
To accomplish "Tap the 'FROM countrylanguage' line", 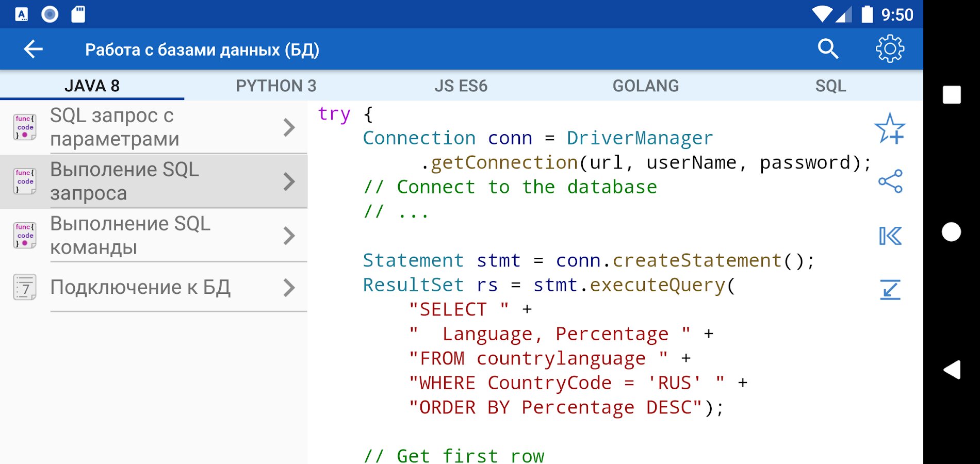I will click(550, 358).
